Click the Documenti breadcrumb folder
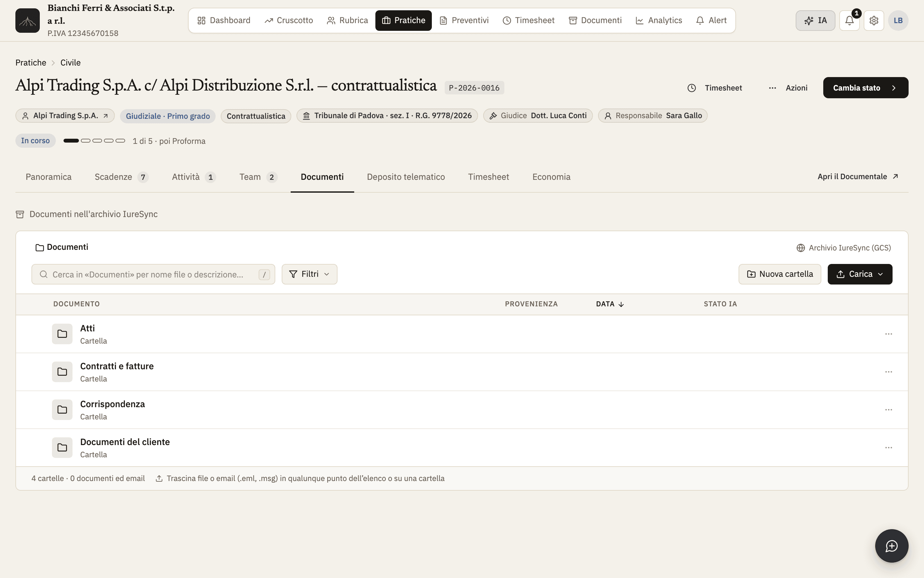This screenshot has width=924, height=578. (62, 247)
